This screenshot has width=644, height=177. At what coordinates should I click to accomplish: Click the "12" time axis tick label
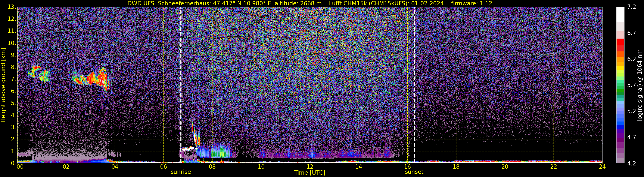310,167
